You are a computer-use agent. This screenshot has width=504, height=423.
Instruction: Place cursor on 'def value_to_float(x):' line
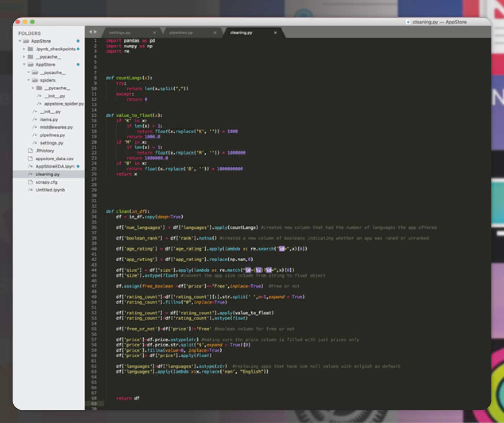[x=134, y=115]
